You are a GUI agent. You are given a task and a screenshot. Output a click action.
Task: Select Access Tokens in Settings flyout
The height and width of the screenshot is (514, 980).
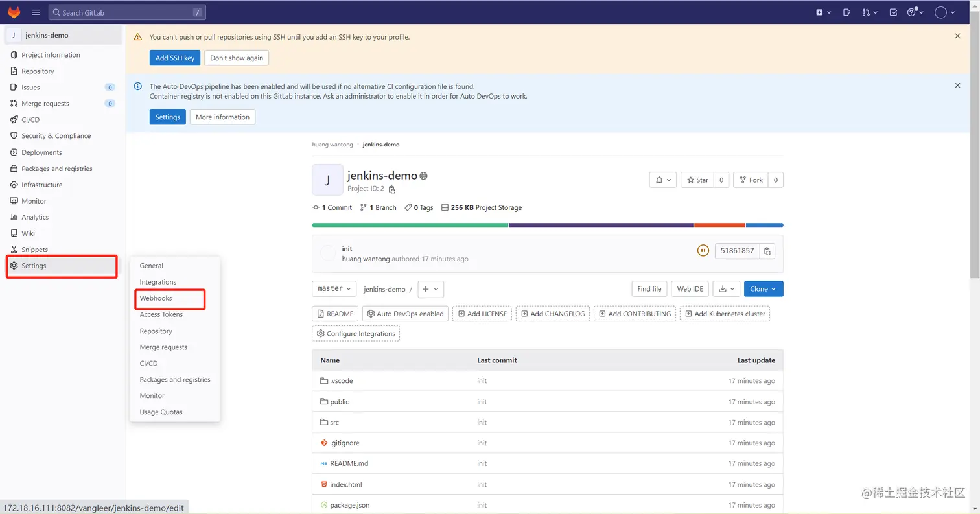pos(161,314)
